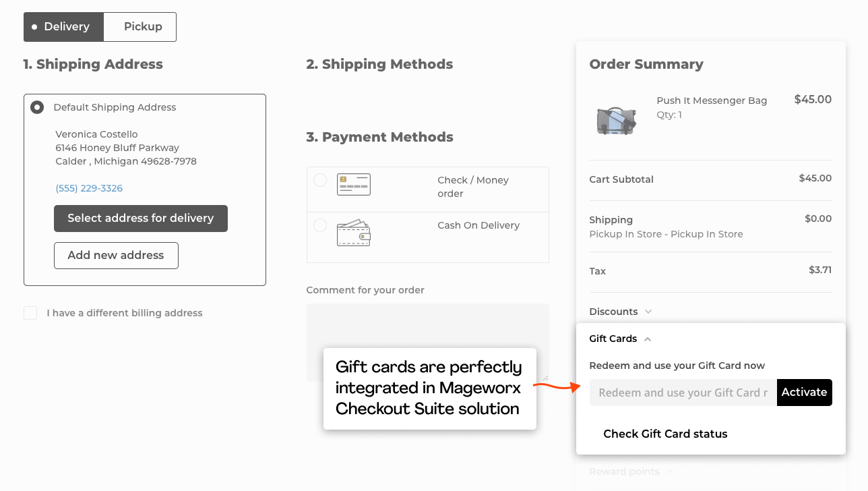Expand the Reward points section
868x491 pixels.
click(631, 471)
